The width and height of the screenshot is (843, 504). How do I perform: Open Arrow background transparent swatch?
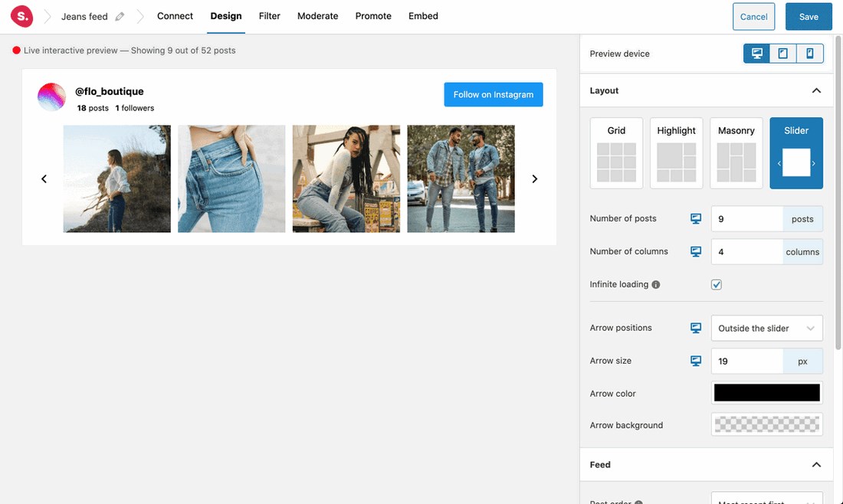(x=766, y=424)
